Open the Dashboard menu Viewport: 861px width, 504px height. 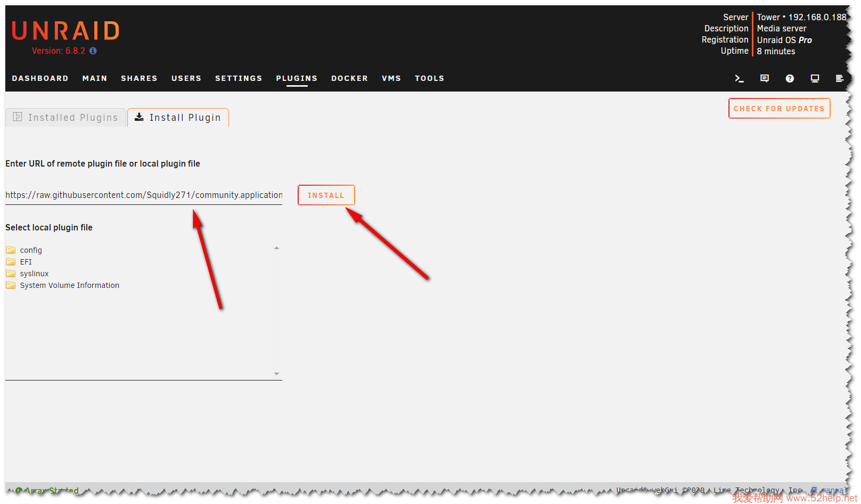click(40, 78)
